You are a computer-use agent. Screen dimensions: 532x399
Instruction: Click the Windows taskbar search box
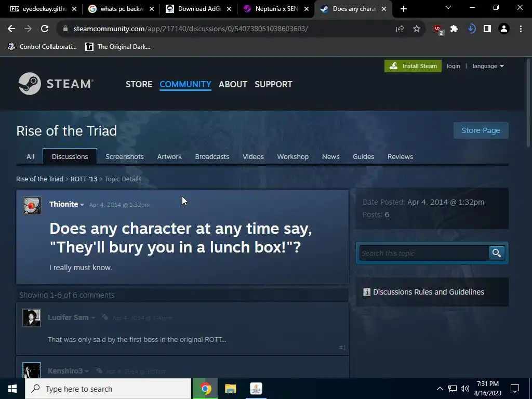108,389
